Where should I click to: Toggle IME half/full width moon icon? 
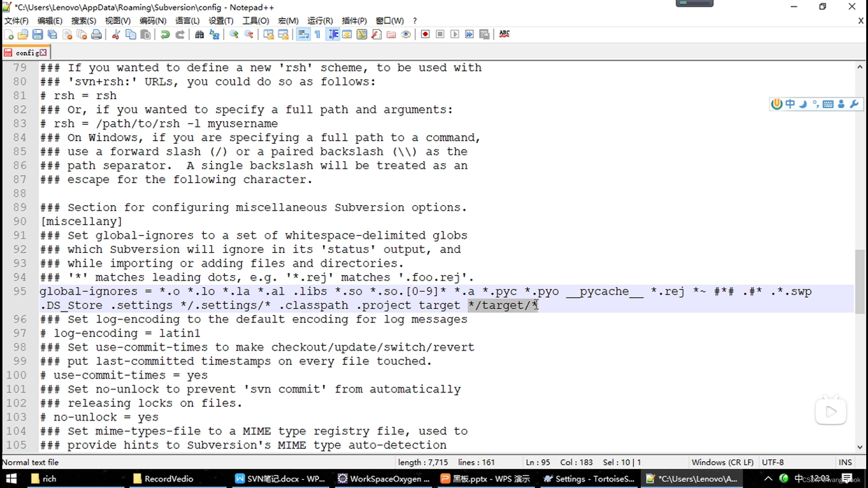(x=803, y=104)
